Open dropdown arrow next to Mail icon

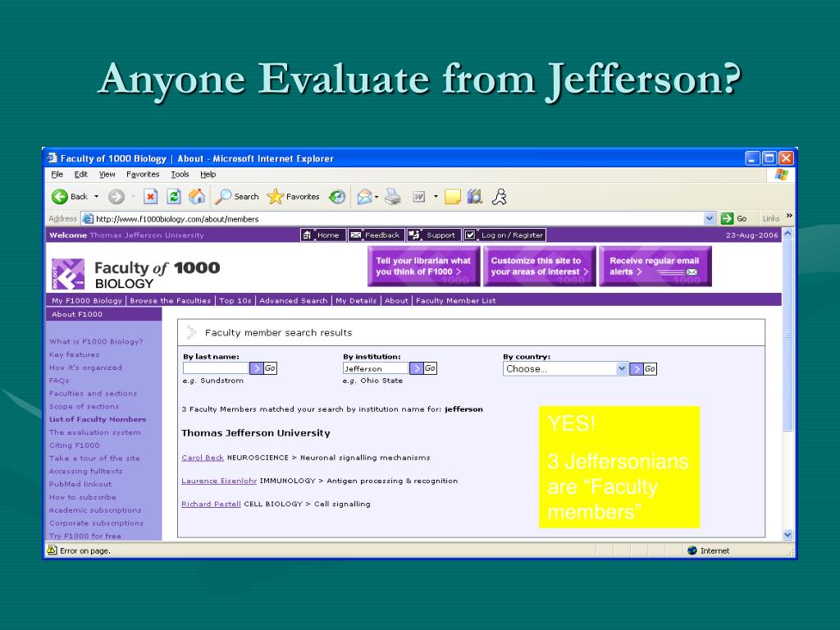pos(377,197)
